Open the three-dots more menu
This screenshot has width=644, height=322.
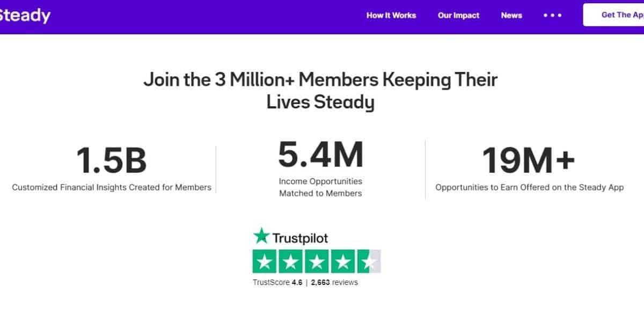pyautogui.click(x=552, y=15)
